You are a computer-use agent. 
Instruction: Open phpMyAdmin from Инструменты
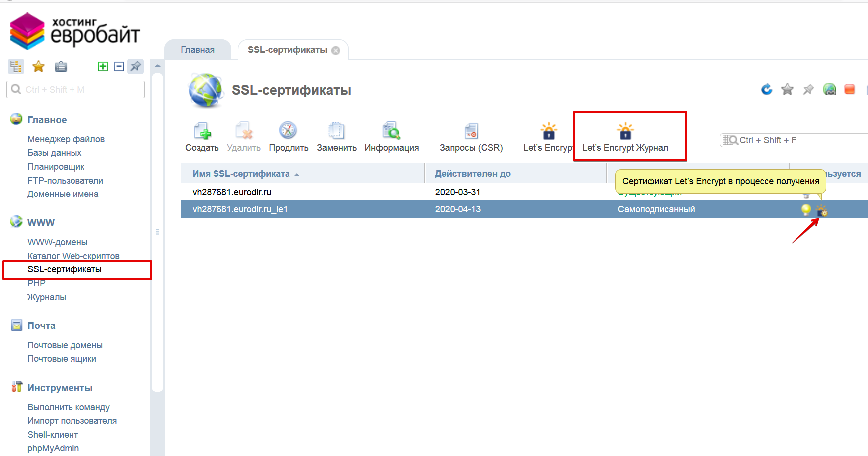53,448
